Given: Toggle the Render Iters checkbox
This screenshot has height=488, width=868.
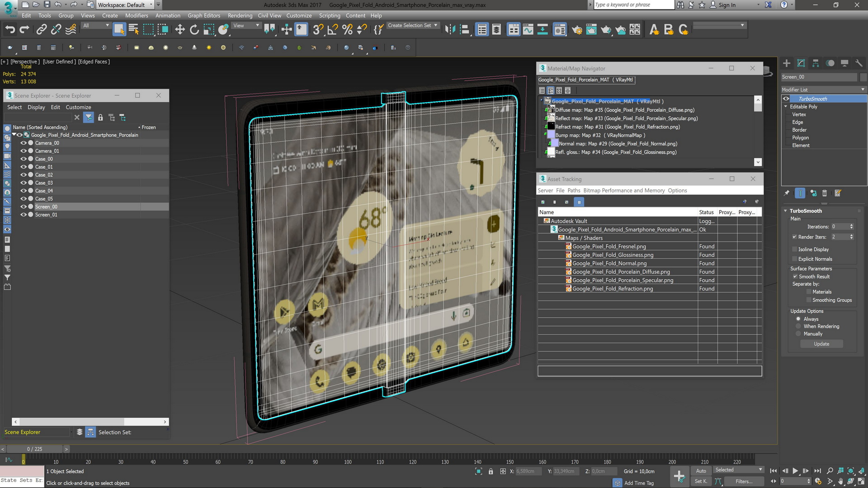Looking at the screenshot, I should (794, 237).
